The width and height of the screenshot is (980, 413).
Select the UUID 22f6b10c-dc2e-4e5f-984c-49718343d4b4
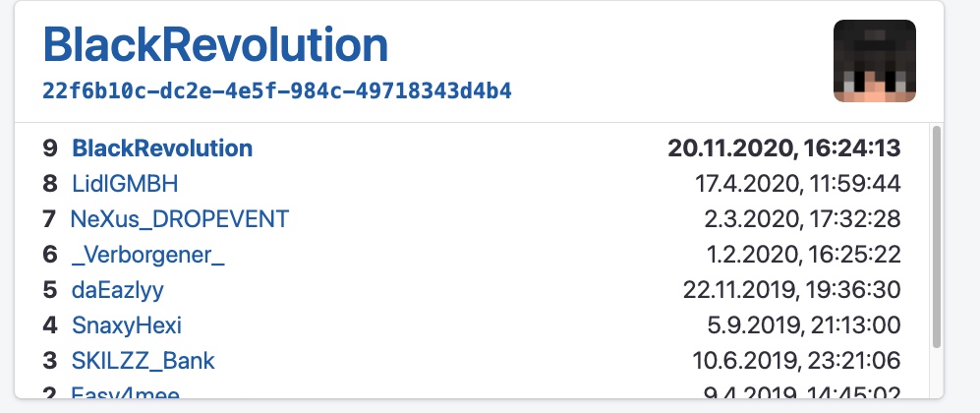pyautogui.click(x=277, y=91)
